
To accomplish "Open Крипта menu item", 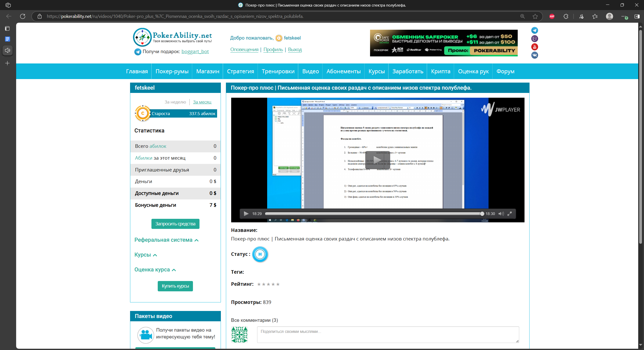I will [x=441, y=71].
